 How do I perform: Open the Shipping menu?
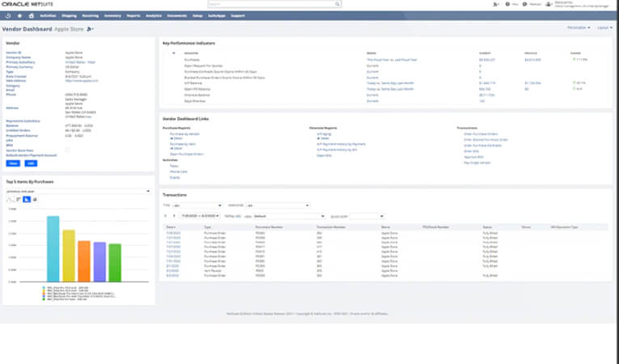(69, 15)
